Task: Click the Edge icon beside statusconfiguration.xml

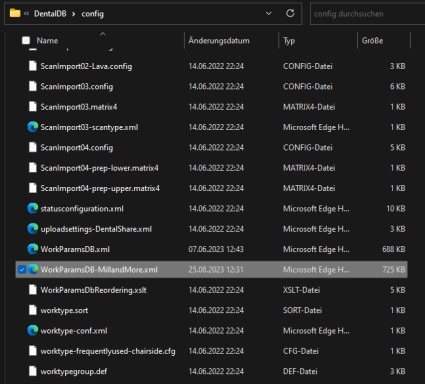Action: tap(33, 208)
